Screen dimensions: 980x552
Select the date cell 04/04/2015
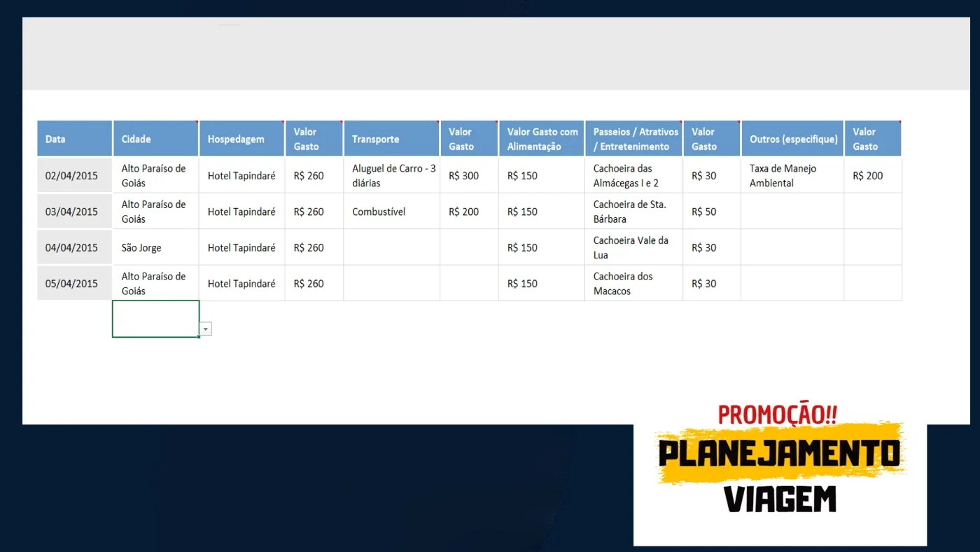(75, 247)
